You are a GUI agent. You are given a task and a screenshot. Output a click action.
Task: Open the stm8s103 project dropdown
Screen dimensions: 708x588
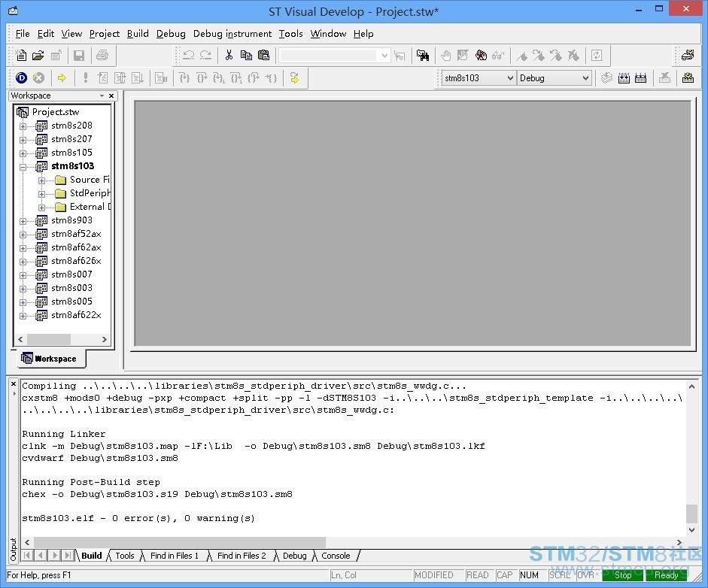pyautogui.click(x=510, y=78)
